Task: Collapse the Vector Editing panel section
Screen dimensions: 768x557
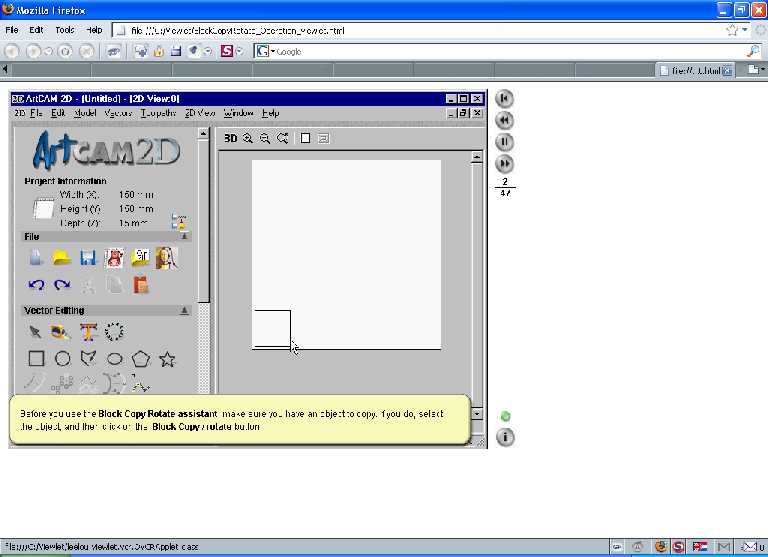Action: pos(184,311)
